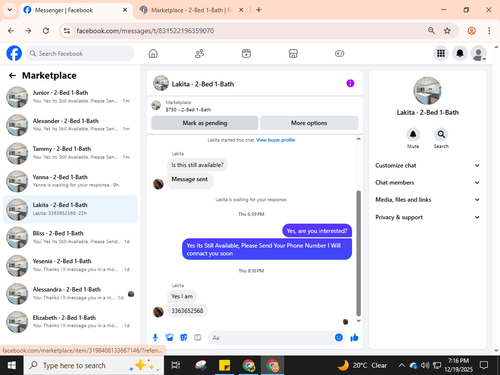Attach a photo file icon

click(169, 338)
